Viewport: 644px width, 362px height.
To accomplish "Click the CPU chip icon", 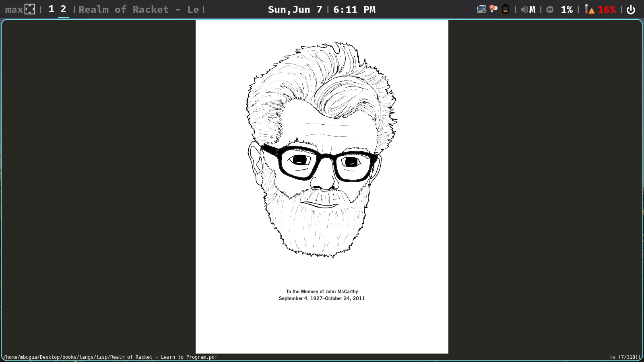I will (x=550, y=9).
